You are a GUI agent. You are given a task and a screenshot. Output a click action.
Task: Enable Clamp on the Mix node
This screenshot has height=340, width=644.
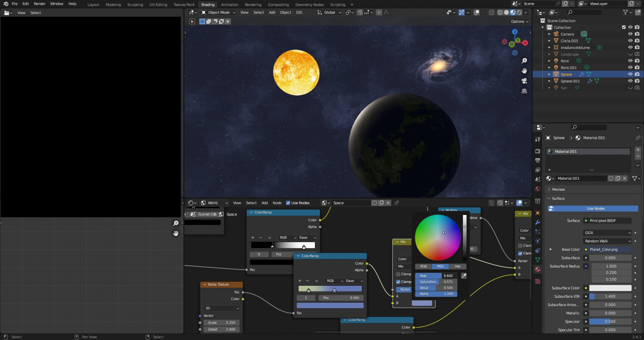pyautogui.click(x=399, y=274)
